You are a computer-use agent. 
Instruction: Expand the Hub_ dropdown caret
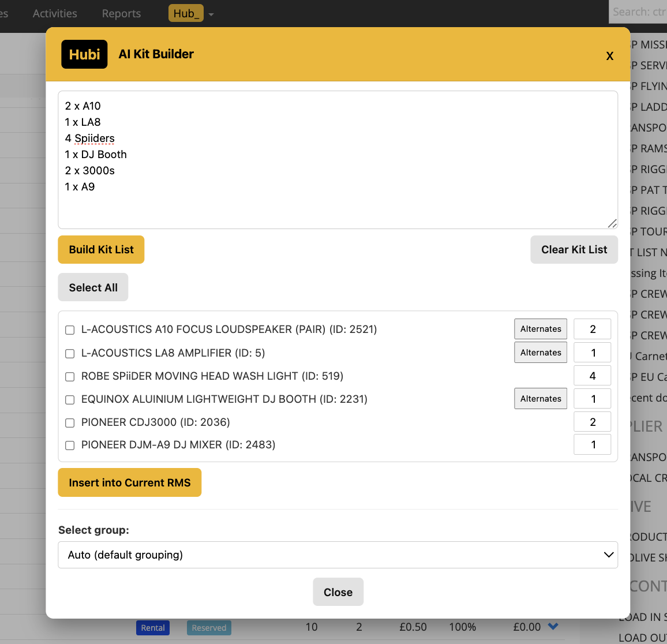211,14
